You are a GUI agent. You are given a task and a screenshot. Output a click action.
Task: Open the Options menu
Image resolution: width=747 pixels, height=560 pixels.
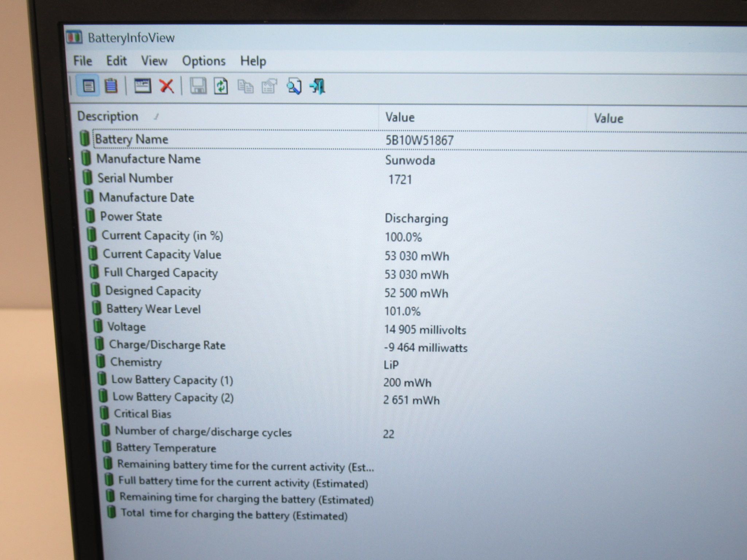(x=204, y=61)
